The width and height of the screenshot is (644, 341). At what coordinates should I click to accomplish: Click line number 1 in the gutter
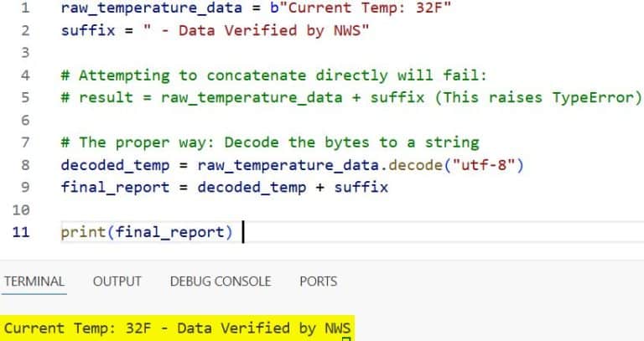(x=23, y=9)
